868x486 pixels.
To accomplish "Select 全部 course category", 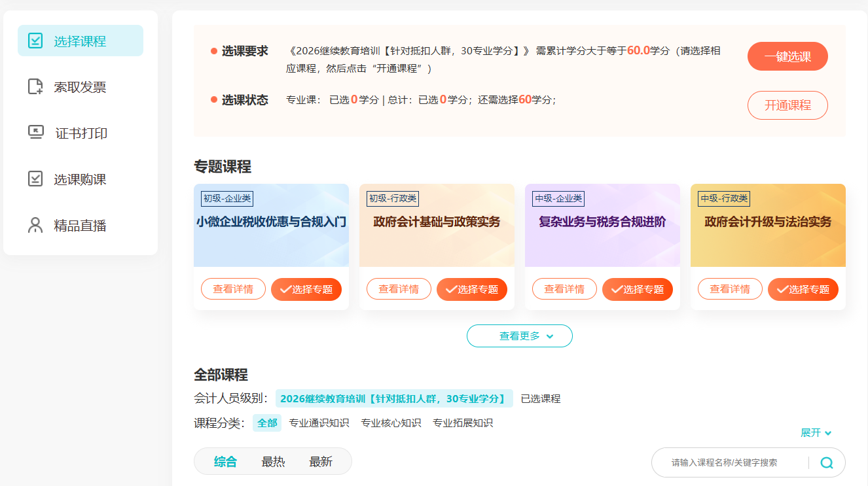I will click(267, 423).
